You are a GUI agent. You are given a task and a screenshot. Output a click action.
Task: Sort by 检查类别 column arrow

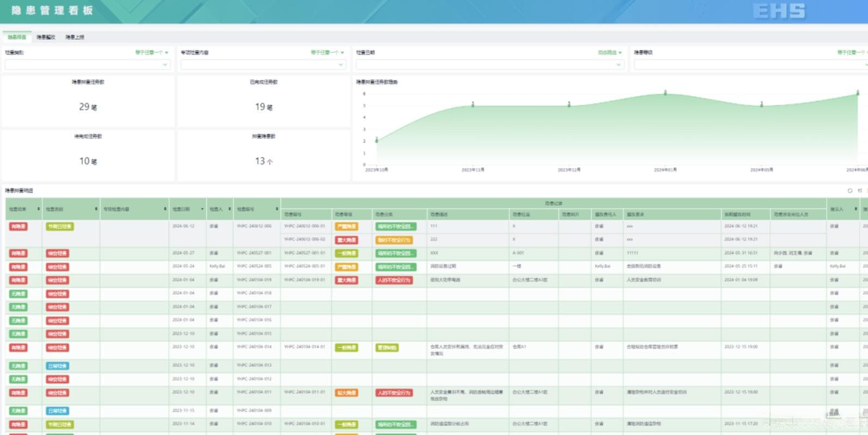(x=96, y=209)
